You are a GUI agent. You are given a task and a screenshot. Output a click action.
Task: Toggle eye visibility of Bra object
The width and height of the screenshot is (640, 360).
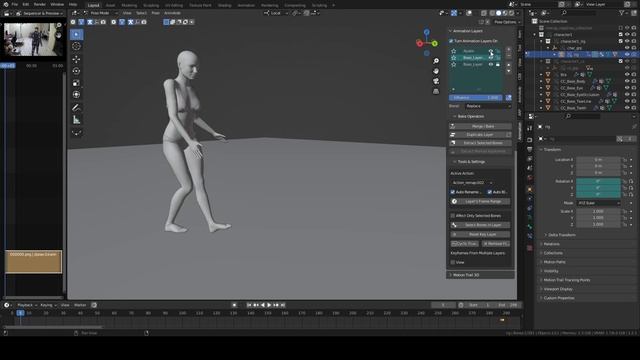coord(627,75)
